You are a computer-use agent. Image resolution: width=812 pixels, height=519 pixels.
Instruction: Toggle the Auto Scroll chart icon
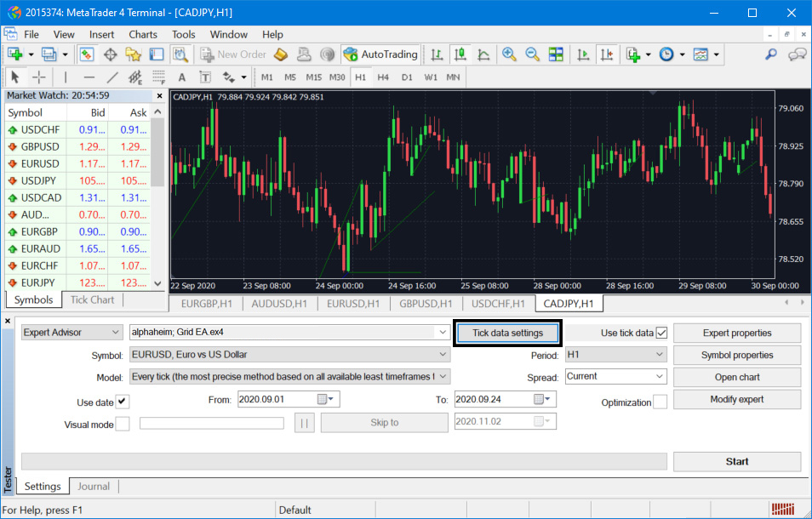[583, 54]
